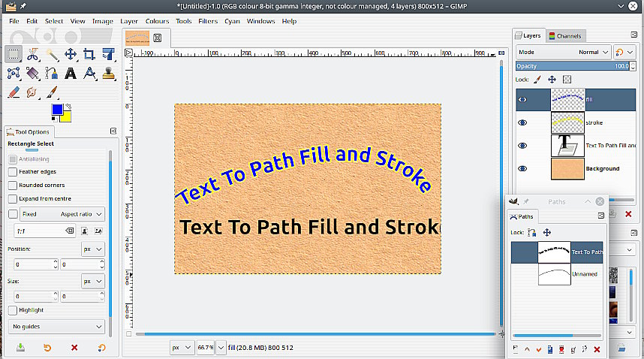Hide the stroke layer using eye icon
644x359 pixels.
tap(523, 122)
